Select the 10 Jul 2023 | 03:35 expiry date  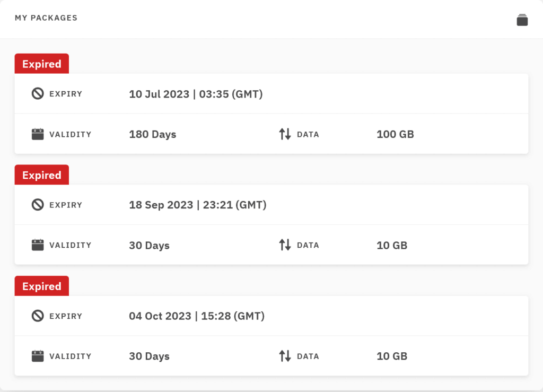click(x=196, y=94)
